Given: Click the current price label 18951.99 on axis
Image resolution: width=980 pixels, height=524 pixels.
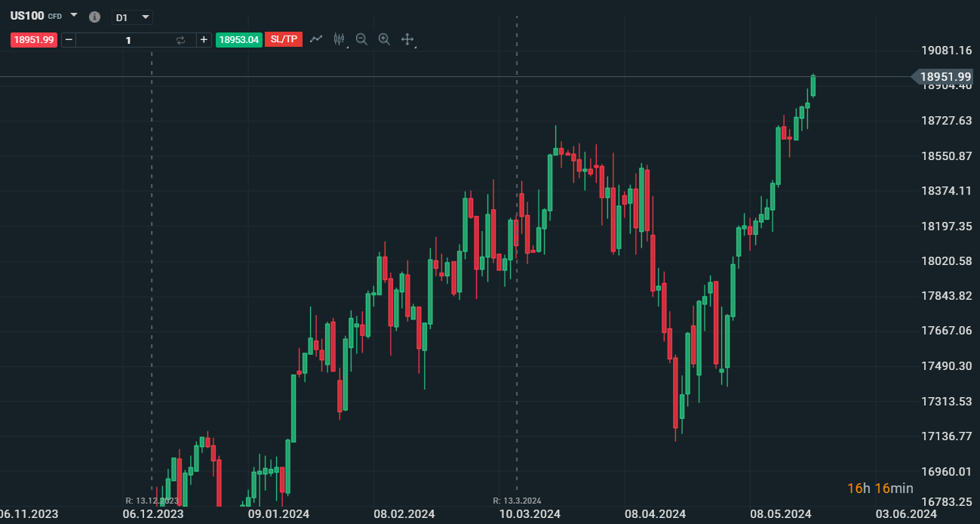Looking at the screenshot, I should point(945,76).
